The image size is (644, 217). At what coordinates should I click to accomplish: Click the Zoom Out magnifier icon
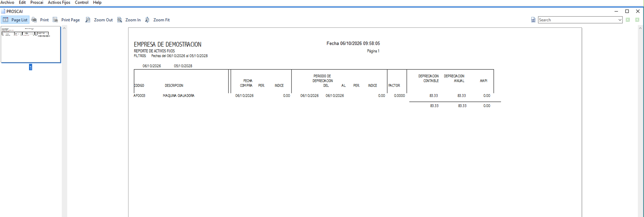coord(88,20)
